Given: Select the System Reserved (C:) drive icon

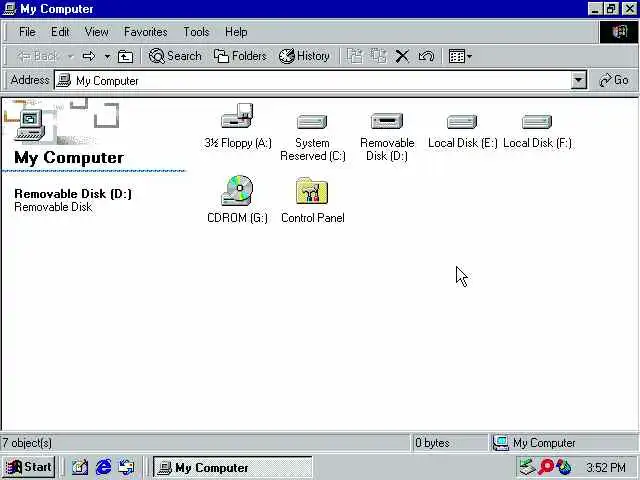Looking at the screenshot, I should click(312, 121).
